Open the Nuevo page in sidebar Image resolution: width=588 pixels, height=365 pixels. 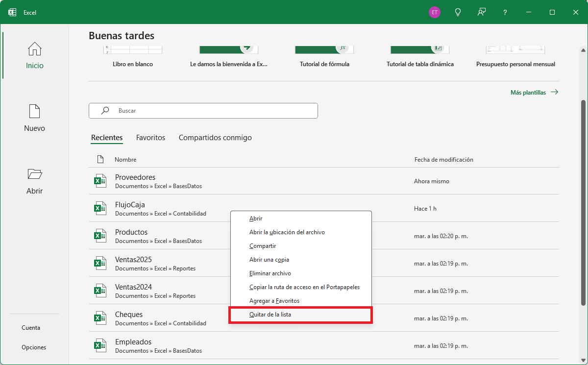pyautogui.click(x=35, y=118)
